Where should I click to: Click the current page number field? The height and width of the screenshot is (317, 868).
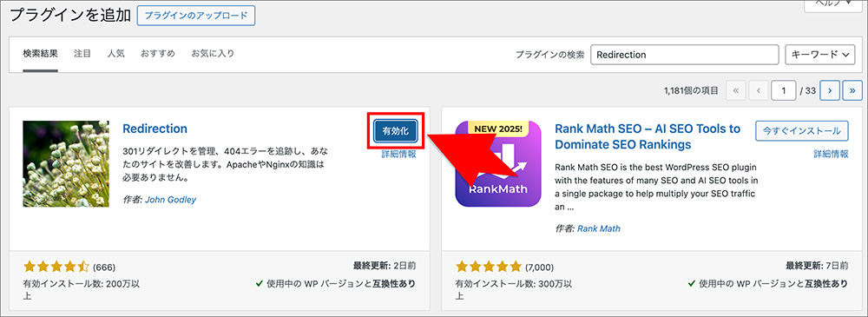783,90
